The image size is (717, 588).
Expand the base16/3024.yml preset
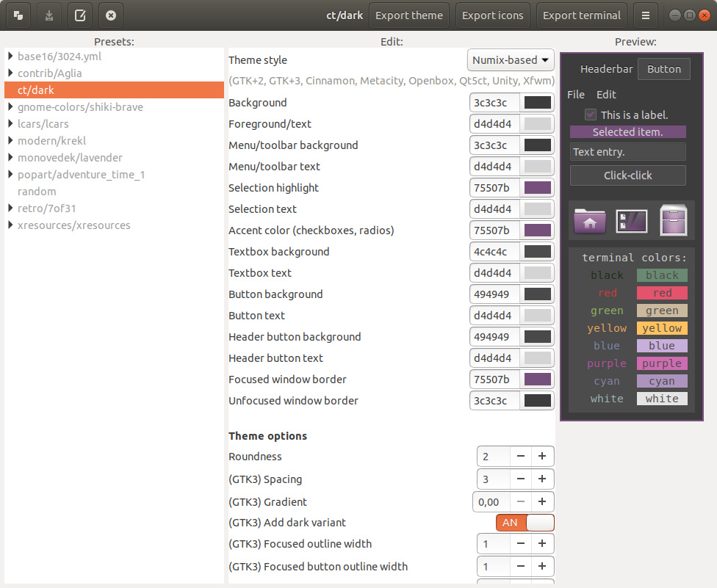tap(11, 57)
